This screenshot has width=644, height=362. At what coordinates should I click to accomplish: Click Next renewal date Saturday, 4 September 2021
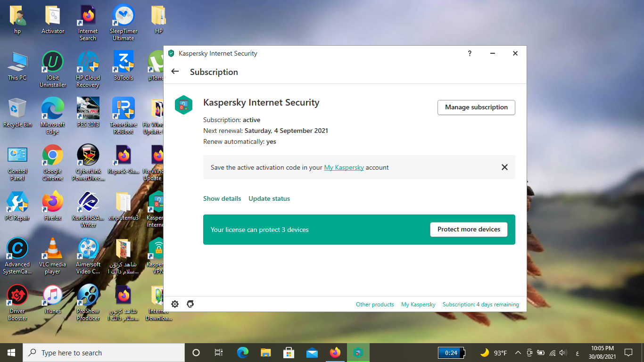(286, 131)
